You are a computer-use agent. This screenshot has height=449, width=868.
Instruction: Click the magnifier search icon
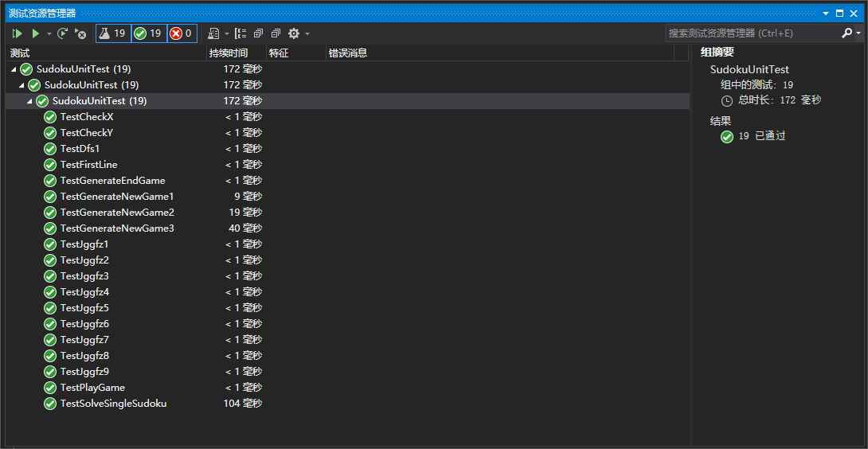pos(847,33)
